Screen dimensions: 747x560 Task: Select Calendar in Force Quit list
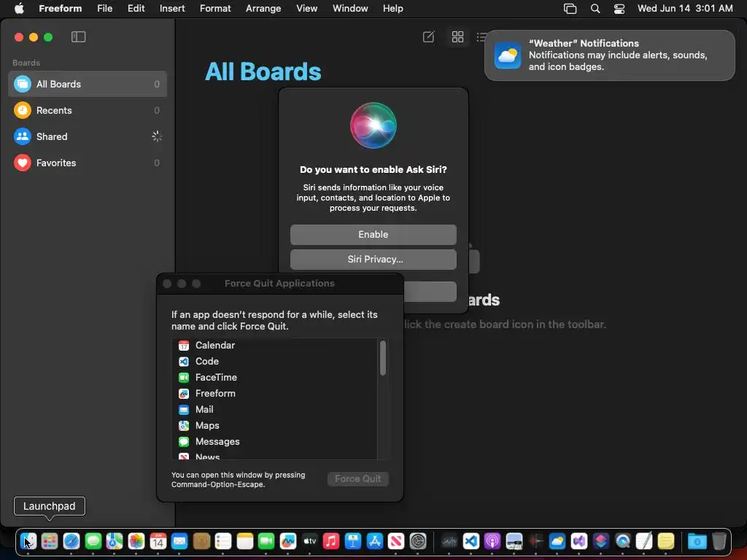(275, 345)
